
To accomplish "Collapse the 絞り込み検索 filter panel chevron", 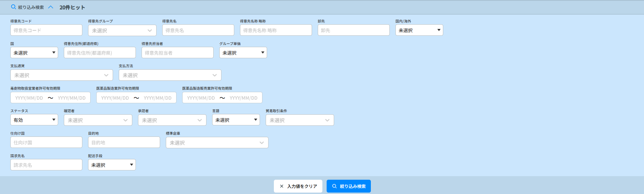I will (x=51, y=7).
